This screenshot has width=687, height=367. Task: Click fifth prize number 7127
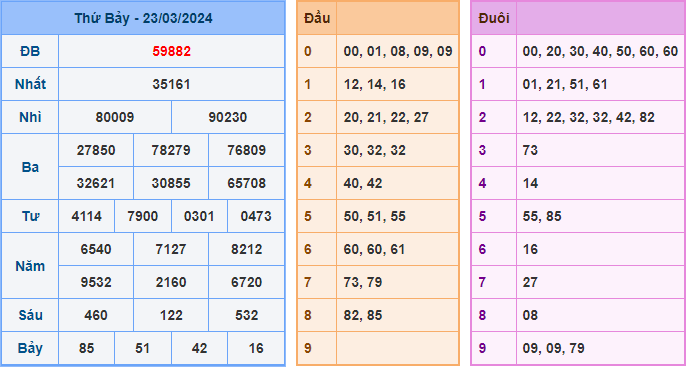171,249
